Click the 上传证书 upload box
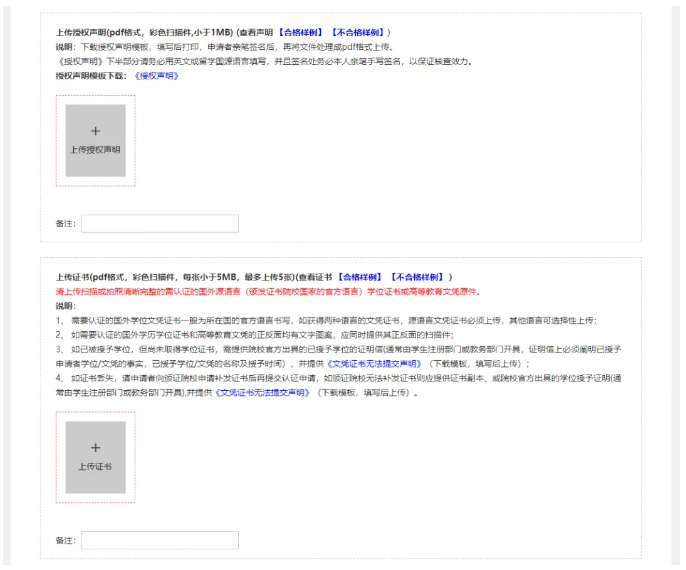686x570 pixels. pyautogui.click(x=95, y=457)
